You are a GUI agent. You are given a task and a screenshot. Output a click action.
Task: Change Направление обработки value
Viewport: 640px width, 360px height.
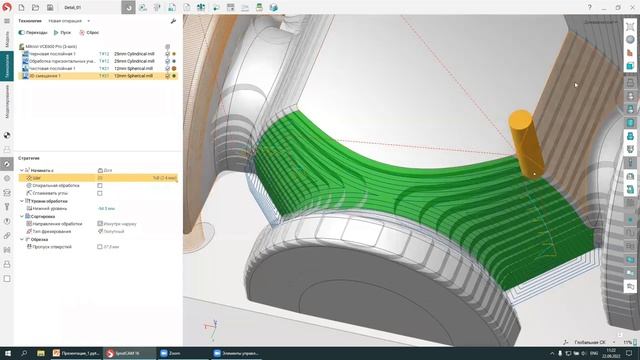click(x=117, y=224)
